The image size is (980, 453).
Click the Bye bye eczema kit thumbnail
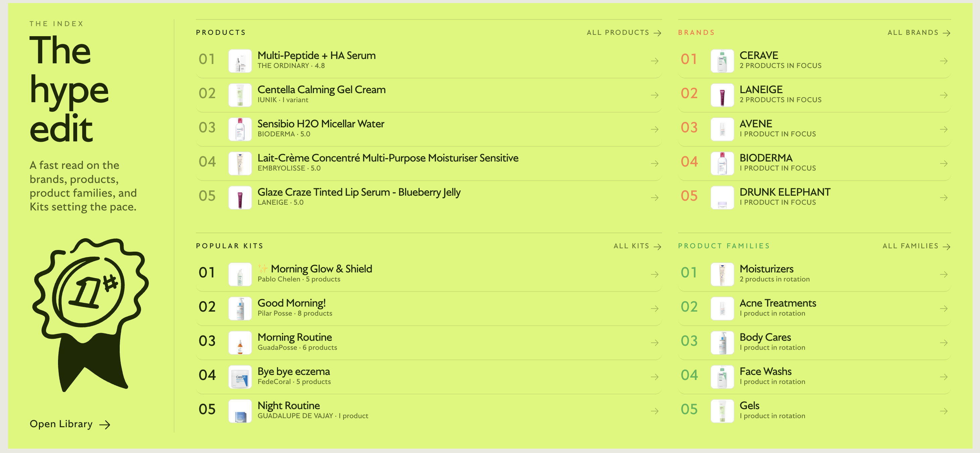(x=240, y=377)
